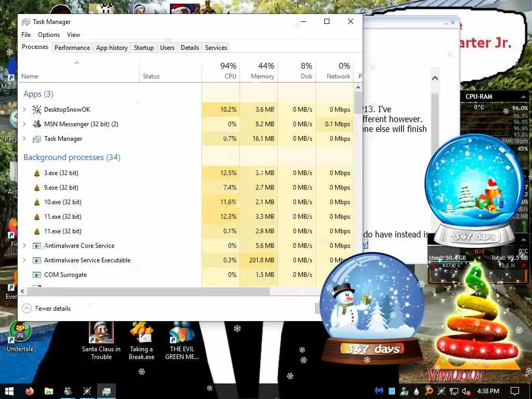
Task: Click the Antimalware Service Executable icon
Action: point(37,260)
